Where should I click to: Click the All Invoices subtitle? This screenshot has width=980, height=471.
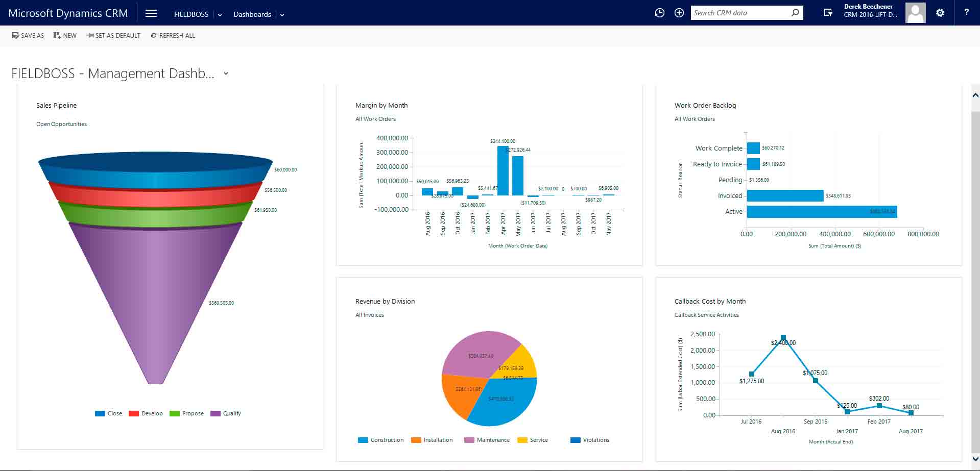370,315
